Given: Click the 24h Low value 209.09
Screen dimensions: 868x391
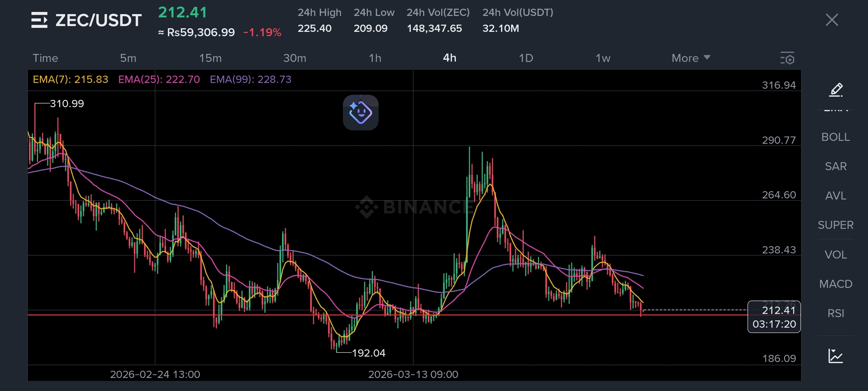Looking at the screenshot, I should point(370,28).
